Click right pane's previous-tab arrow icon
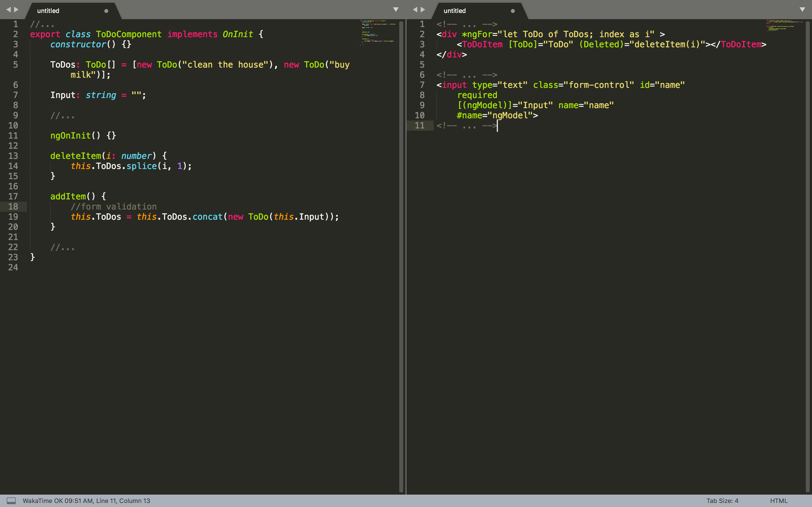 pos(415,10)
